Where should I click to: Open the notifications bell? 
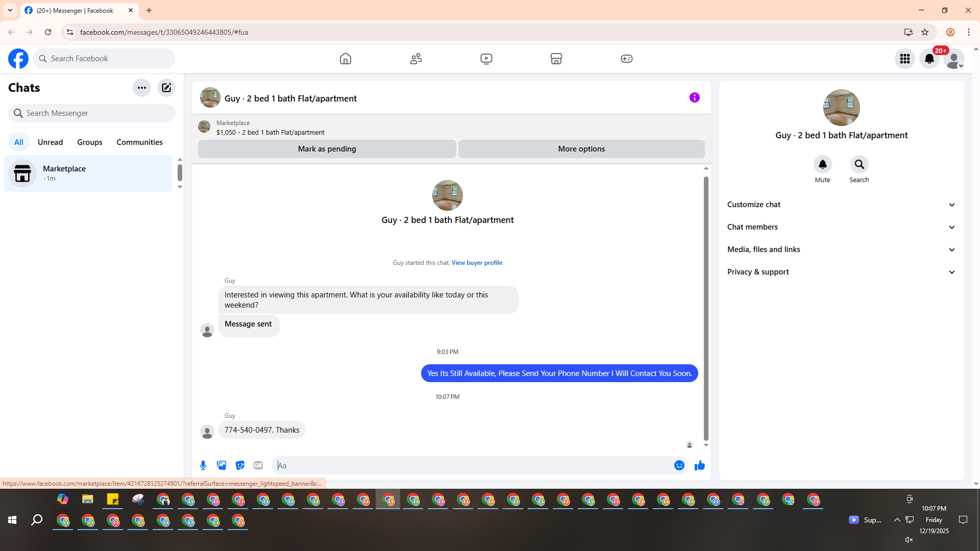tap(929, 59)
